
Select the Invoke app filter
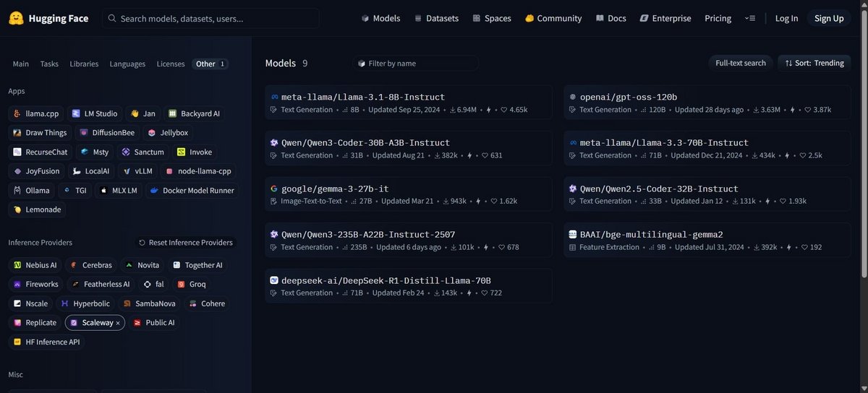(195, 152)
